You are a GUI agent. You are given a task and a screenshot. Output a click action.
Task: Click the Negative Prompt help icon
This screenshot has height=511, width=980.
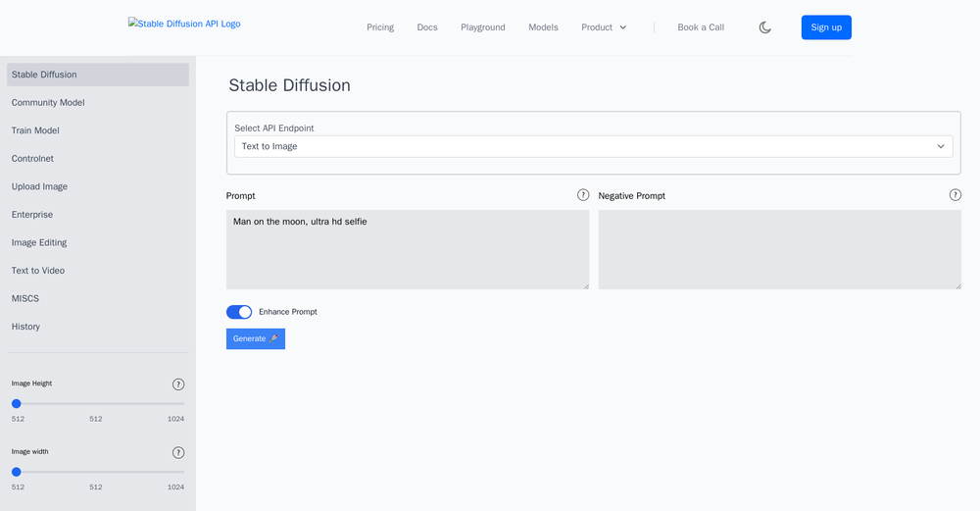click(955, 195)
